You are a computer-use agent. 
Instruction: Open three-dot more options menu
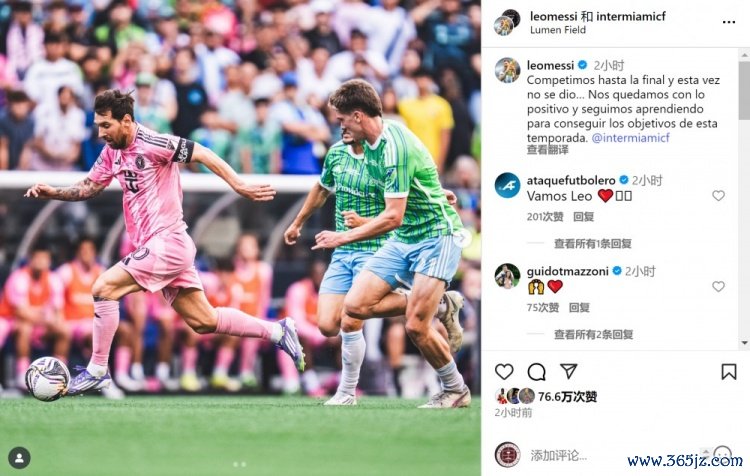pos(728,22)
